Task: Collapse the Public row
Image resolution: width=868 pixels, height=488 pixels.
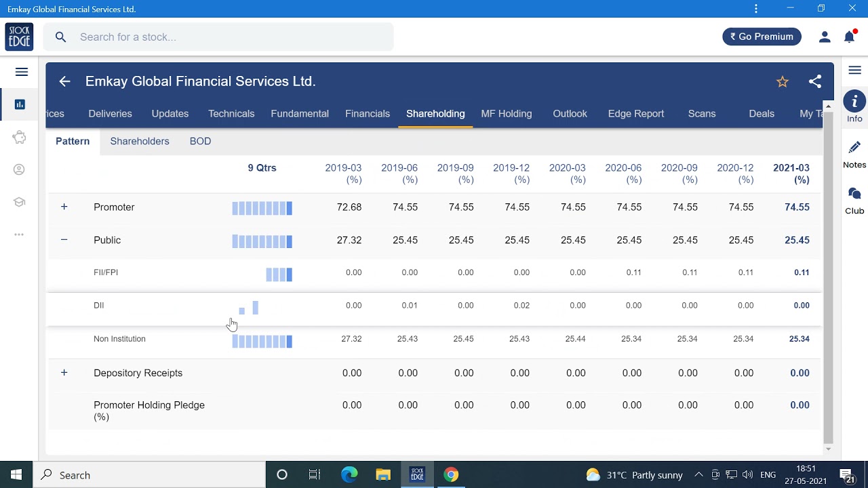Action: pyautogui.click(x=64, y=240)
